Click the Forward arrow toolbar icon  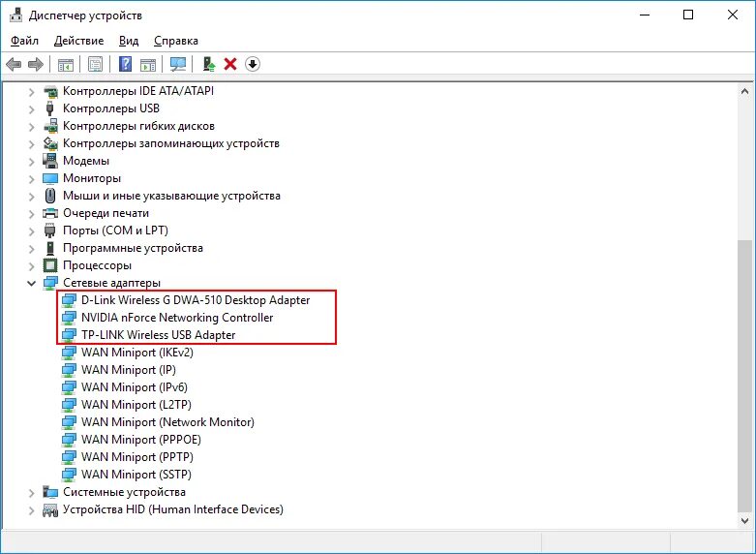pyautogui.click(x=36, y=64)
